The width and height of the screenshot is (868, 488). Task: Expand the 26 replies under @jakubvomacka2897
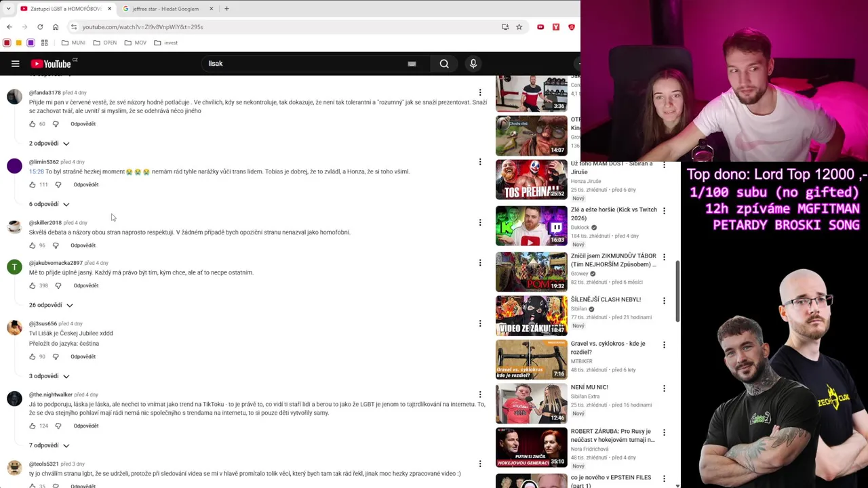click(50, 305)
